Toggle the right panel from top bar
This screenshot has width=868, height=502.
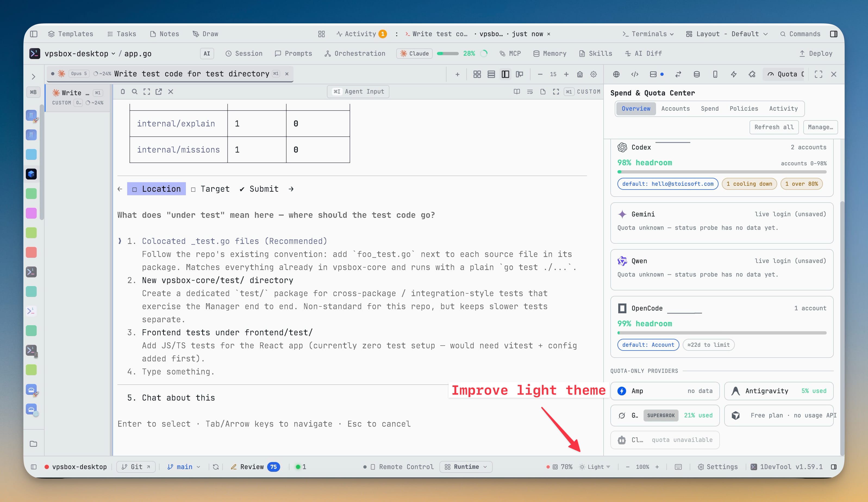tap(833, 34)
